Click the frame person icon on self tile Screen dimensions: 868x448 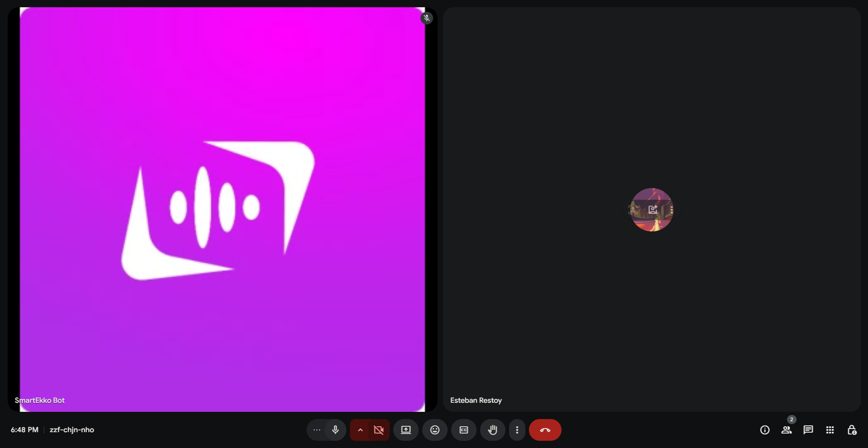(634, 210)
